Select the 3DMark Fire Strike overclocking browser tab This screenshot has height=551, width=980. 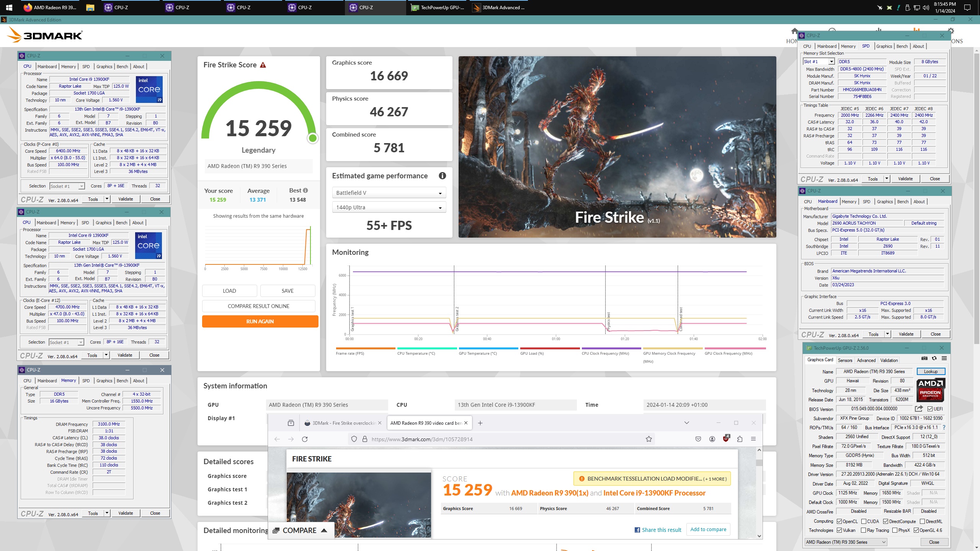tap(343, 423)
